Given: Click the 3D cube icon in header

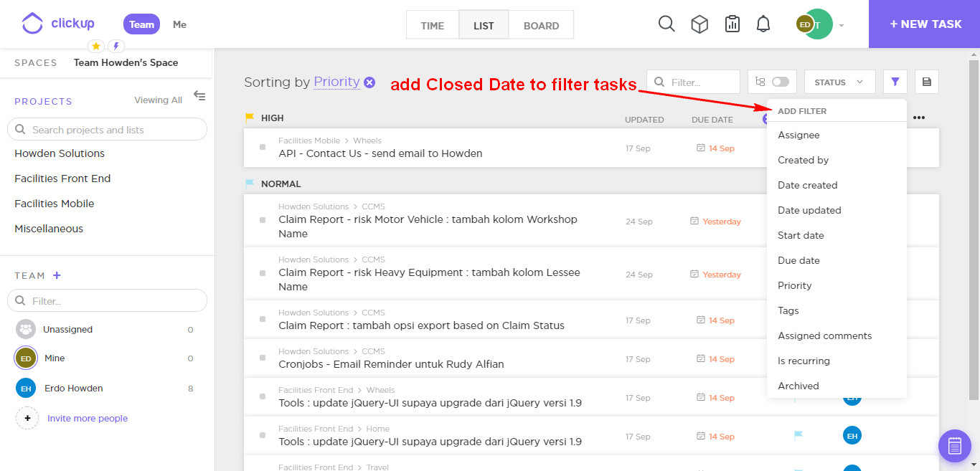Looking at the screenshot, I should (699, 24).
